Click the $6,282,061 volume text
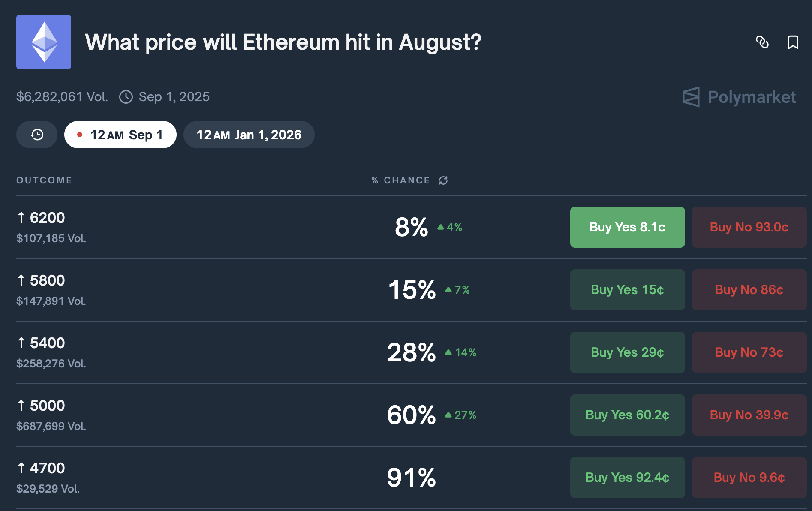Image resolution: width=812 pixels, height=511 pixels. [x=63, y=97]
